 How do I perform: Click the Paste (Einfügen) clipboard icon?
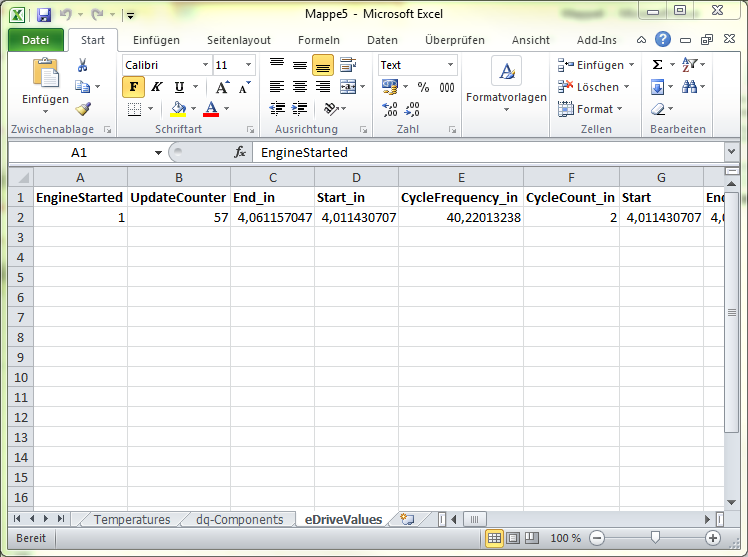click(45, 73)
